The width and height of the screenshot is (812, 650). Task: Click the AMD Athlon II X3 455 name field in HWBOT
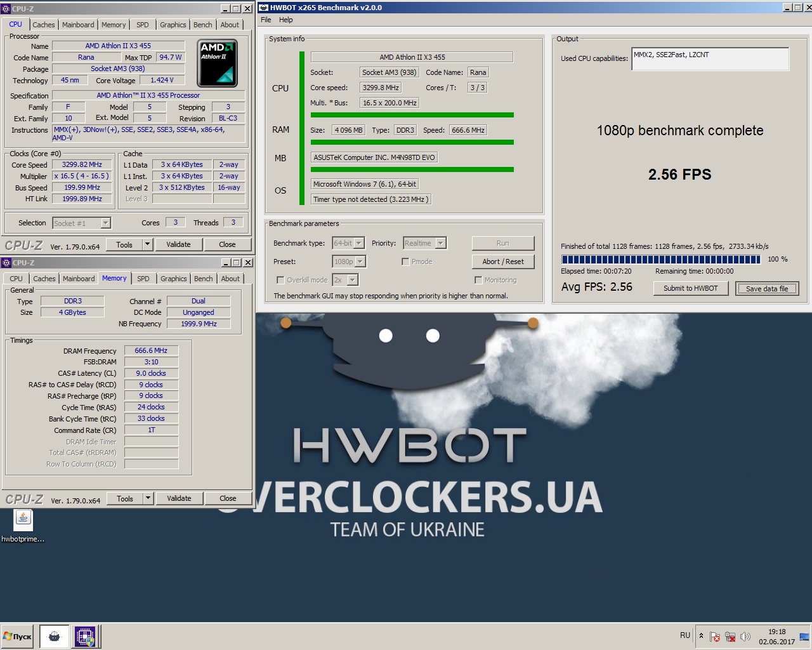point(412,57)
